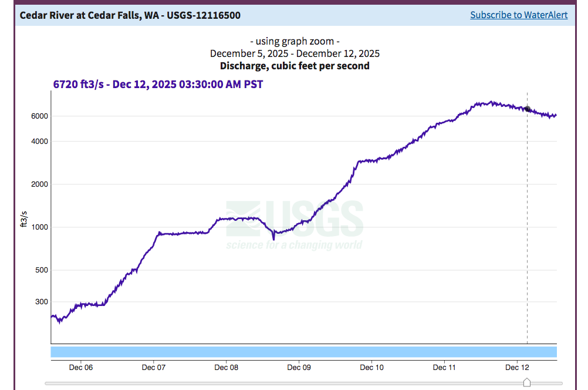
Task: Click the 6720 ft3/s reading text
Action: coord(158,84)
